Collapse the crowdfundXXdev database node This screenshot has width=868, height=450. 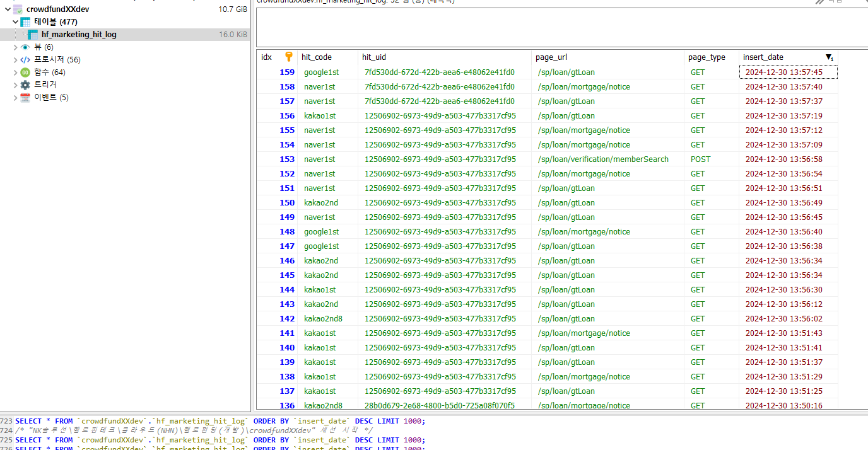tap(8, 9)
